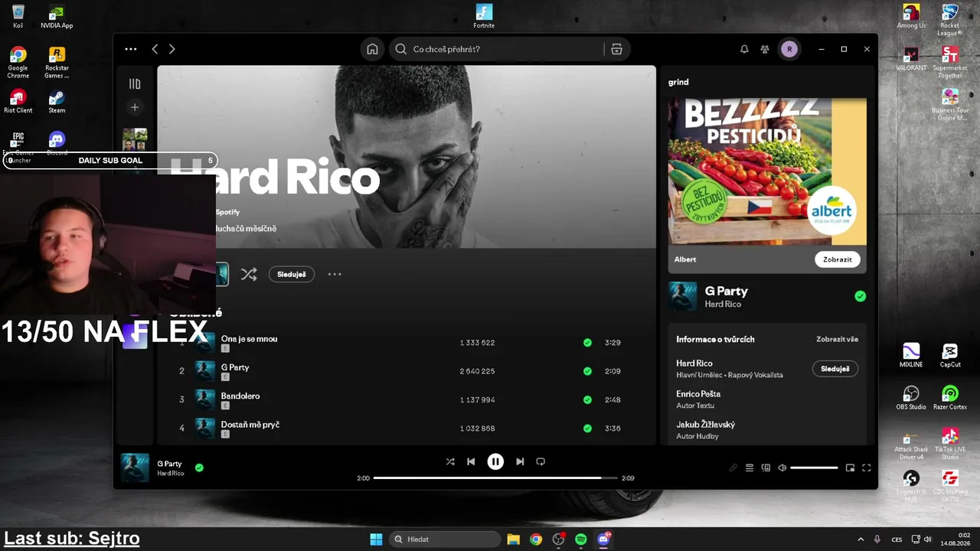The image size is (980, 551).
Task: Toggle the liked checkmark in the now playing bar
Action: click(x=199, y=468)
